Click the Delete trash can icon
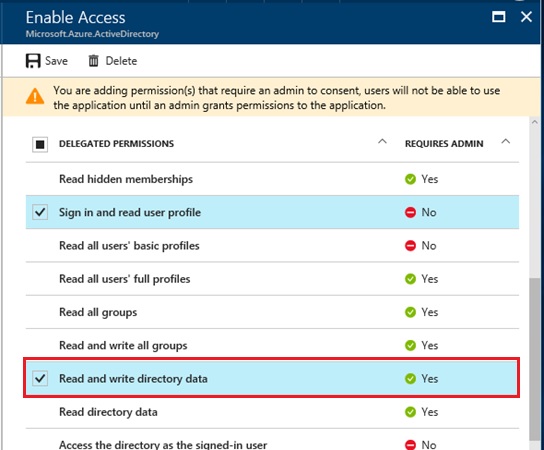The image size is (544, 450). (93, 61)
